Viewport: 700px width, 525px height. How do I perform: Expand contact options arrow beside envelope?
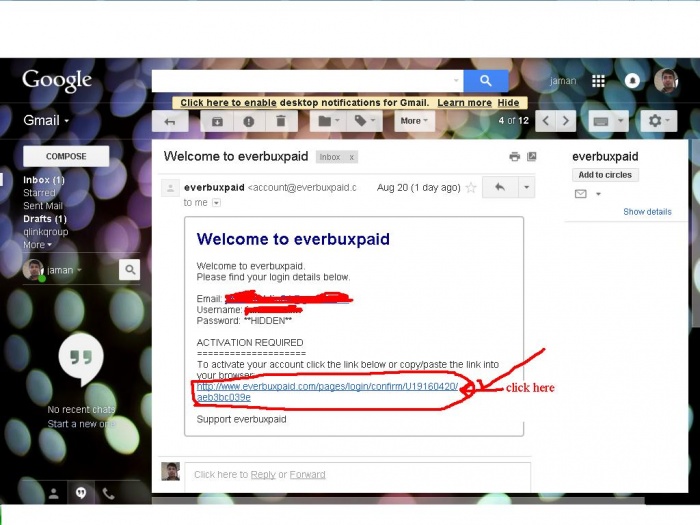point(598,194)
